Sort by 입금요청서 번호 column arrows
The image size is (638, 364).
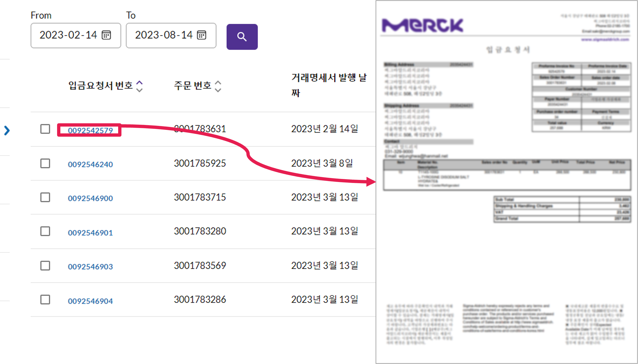(139, 86)
